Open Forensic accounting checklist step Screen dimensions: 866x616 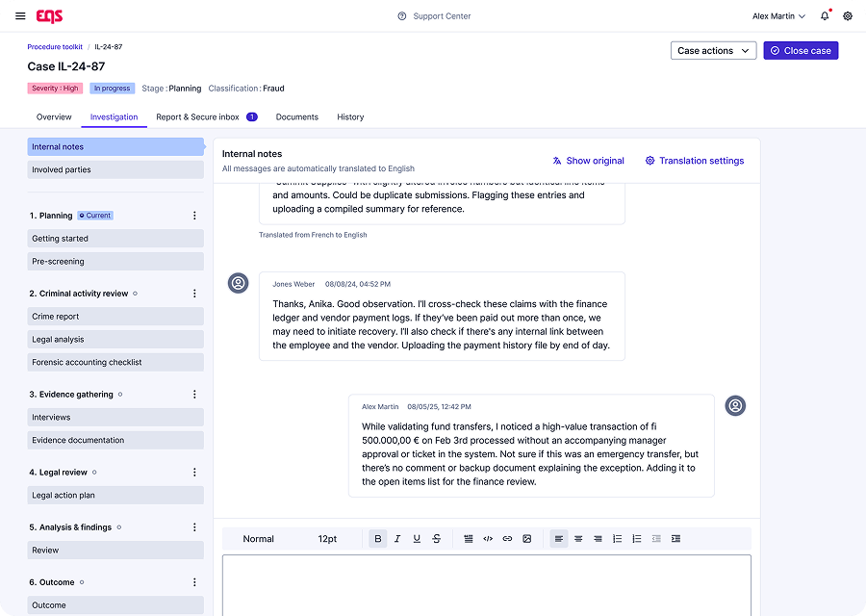coord(115,363)
